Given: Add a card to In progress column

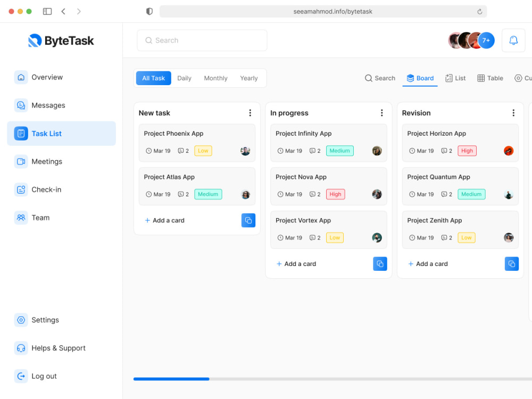Looking at the screenshot, I should point(296,264).
